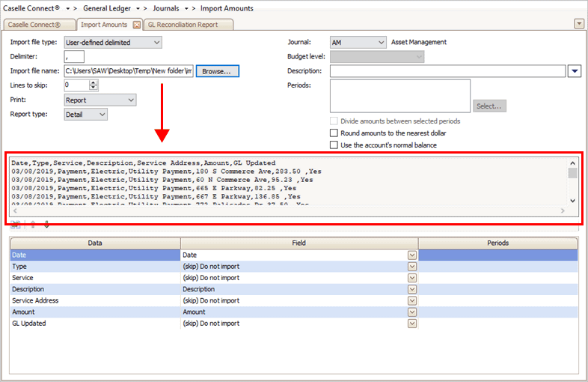Close the Import Amounts tab
Viewport: 588px width, 382px height.
(x=137, y=25)
